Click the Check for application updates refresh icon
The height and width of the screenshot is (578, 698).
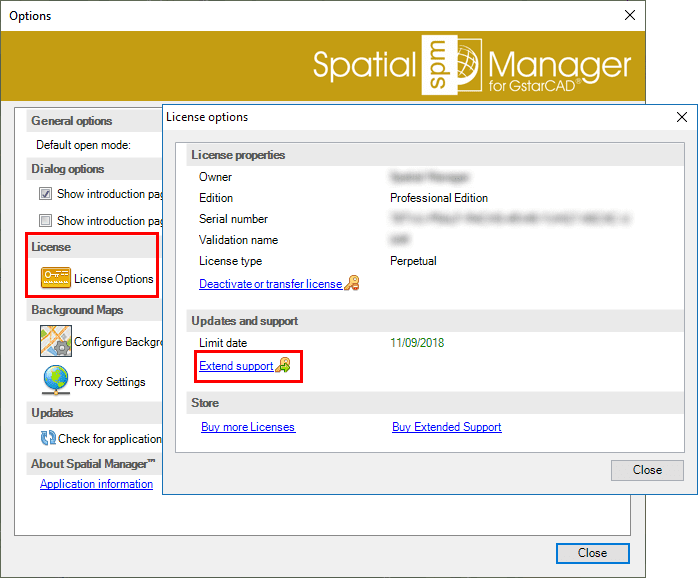tap(48, 438)
